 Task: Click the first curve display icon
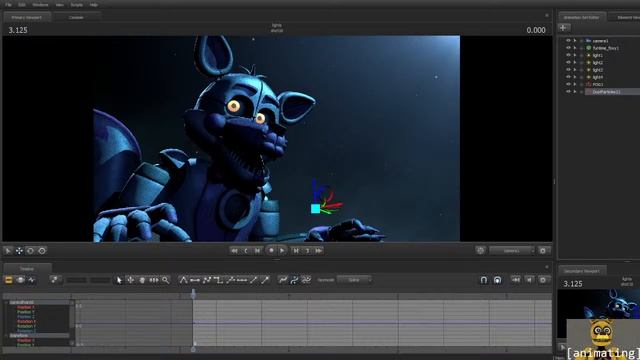point(282,280)
